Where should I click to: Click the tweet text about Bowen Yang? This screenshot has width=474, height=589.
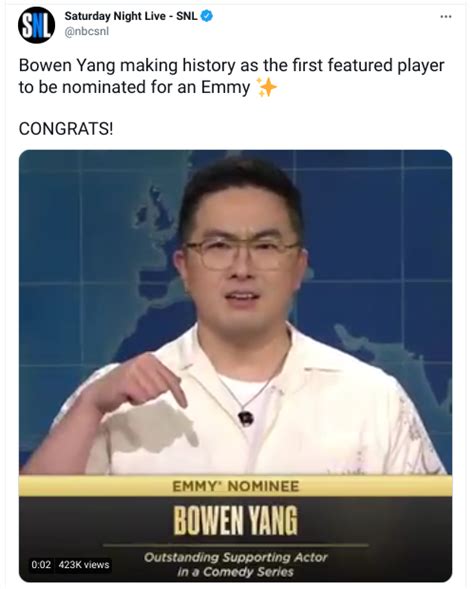pos(231,76)
